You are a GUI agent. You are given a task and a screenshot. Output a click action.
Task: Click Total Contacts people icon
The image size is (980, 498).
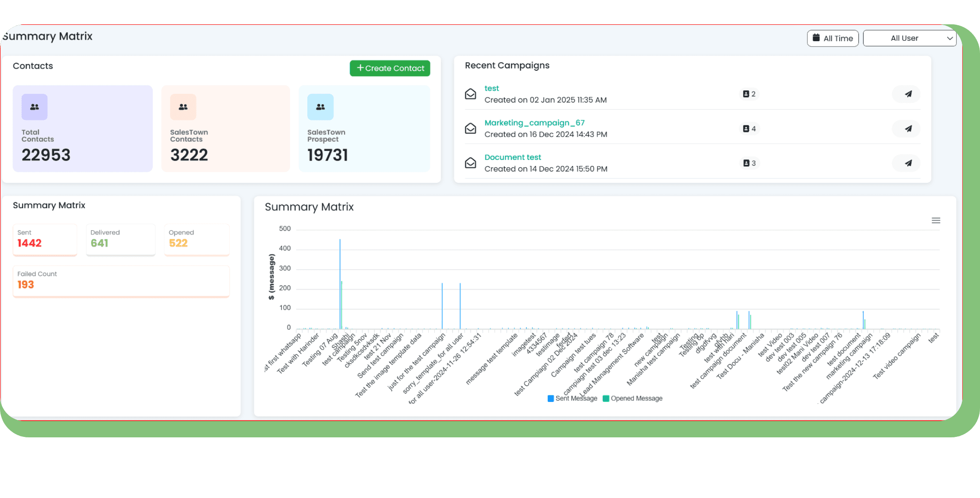point(35,107)
